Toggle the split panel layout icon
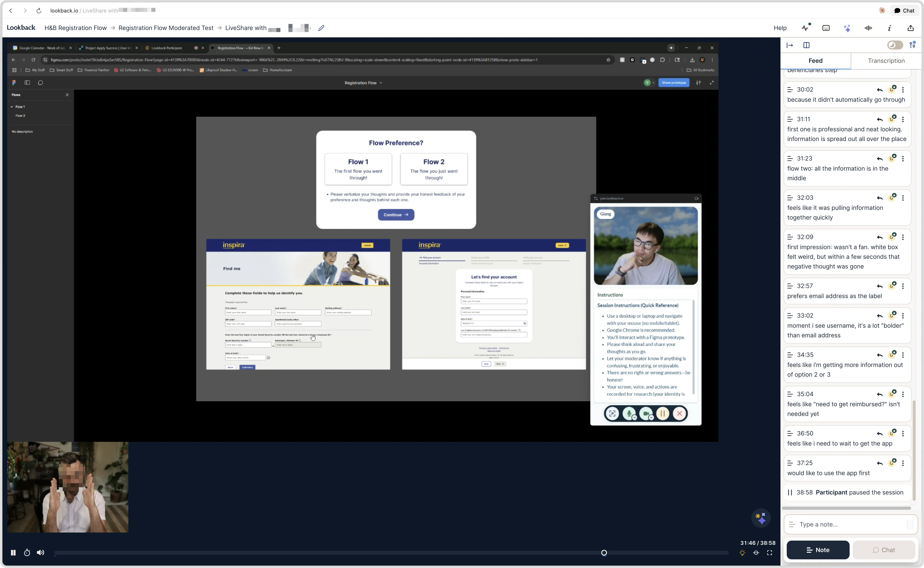924x568 pixels. 806,45
